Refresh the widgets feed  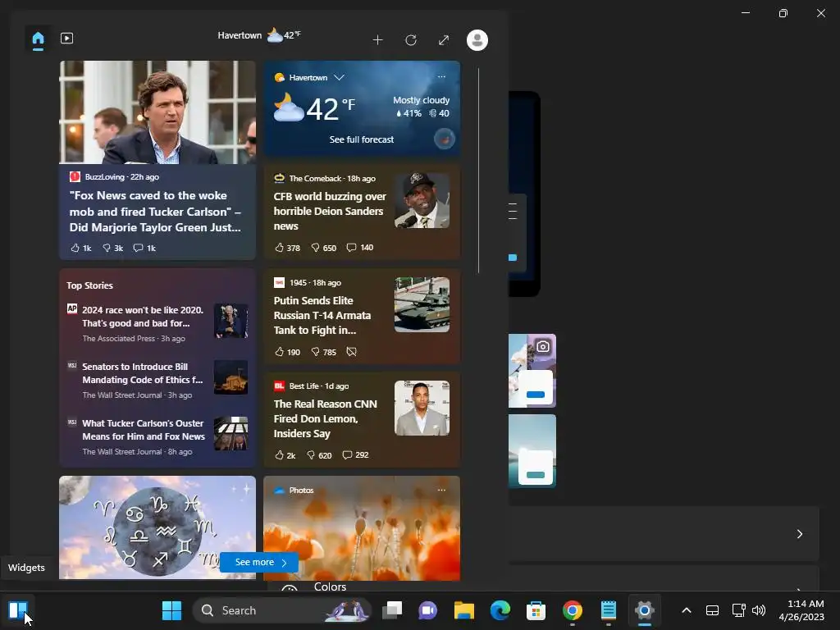point(411,40)
